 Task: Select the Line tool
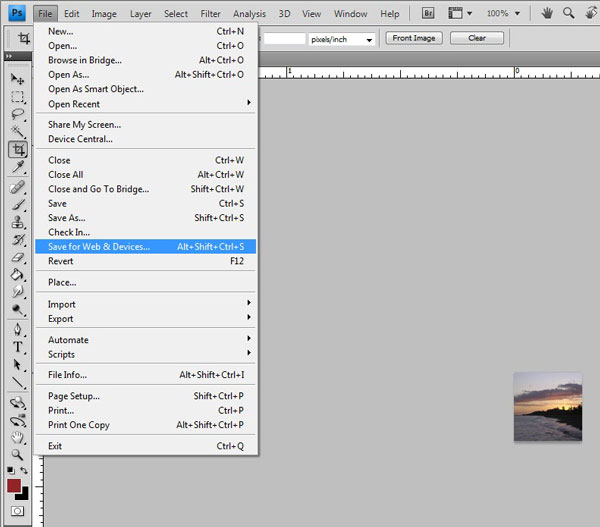[x=18, y=382]
